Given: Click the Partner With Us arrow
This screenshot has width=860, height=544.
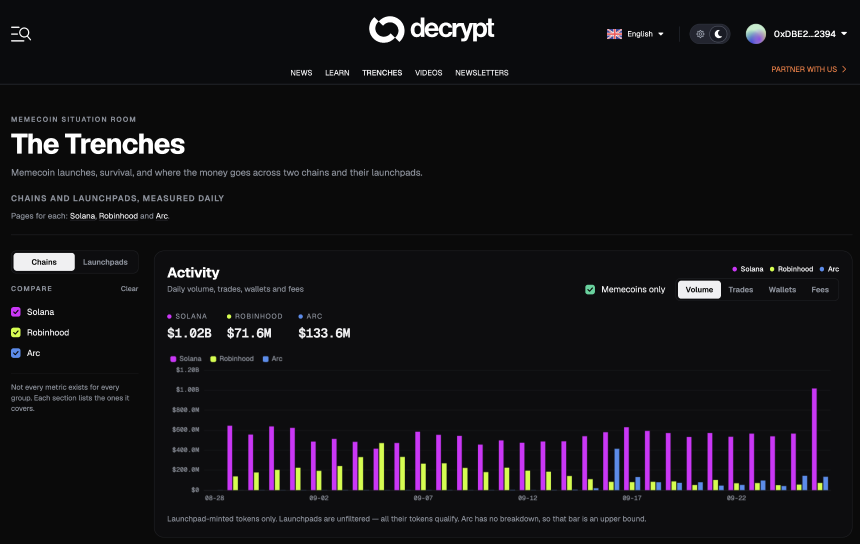Looking at the screenshot, I should [844, 69].
